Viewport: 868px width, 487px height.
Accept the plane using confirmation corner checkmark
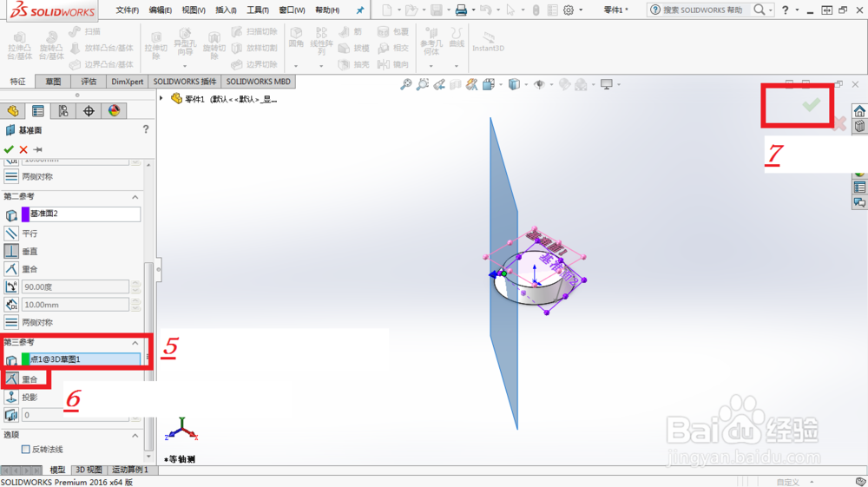812,104
